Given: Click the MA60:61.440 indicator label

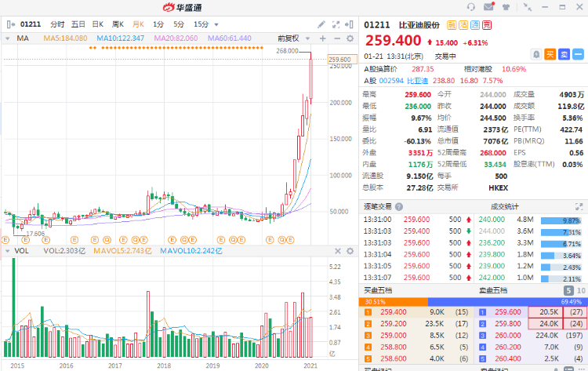Looking at the screenshot, I should [x=230, y=38].
